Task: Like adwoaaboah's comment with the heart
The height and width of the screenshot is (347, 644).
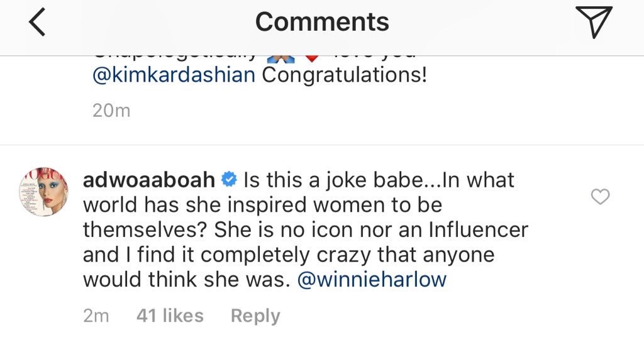Action: (x=601, y=197)
